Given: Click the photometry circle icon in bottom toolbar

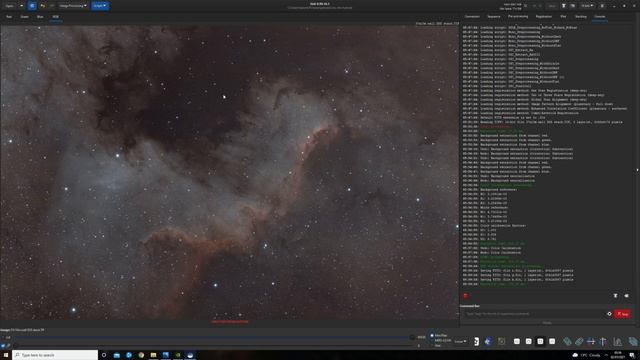Looking at the screenshot, I should [501, 341].
